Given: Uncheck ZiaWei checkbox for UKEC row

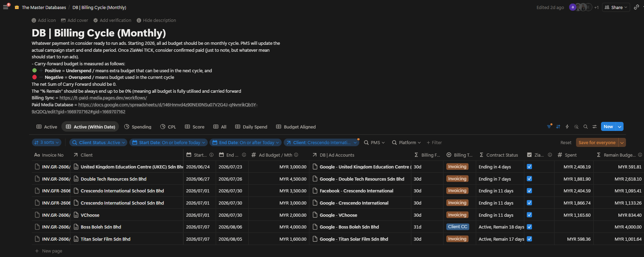Looking at the screenshot, I should 529,167.
